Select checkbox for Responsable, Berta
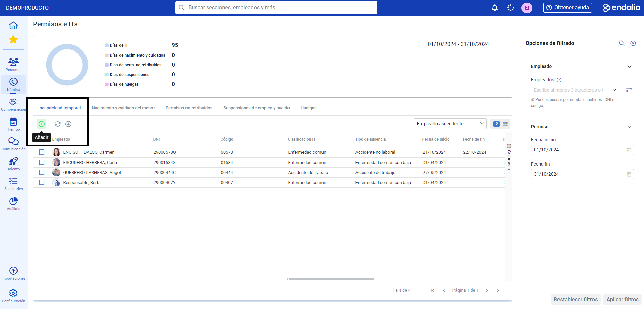The image size is (644, 309). click(x=42, y=182)
